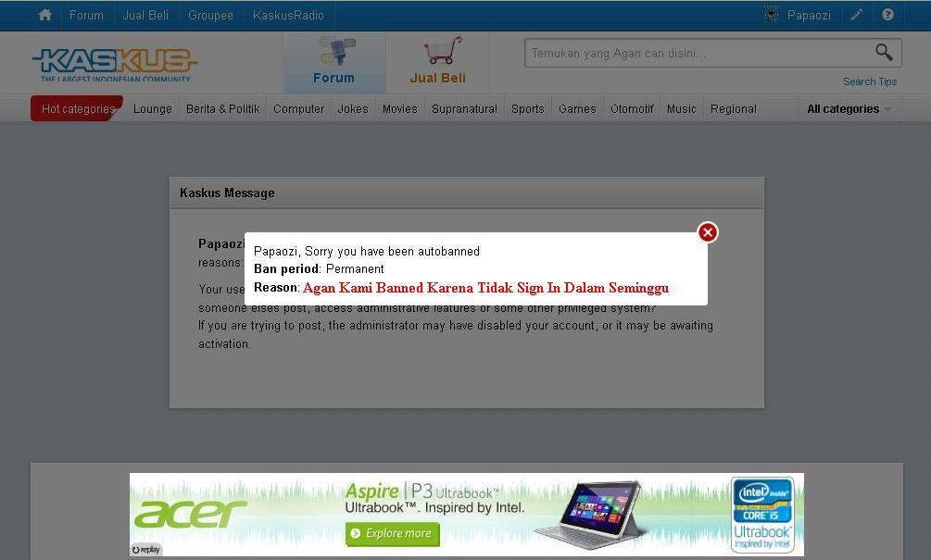Open the Lounge category
931x560 pixels.
coord(153,109)
